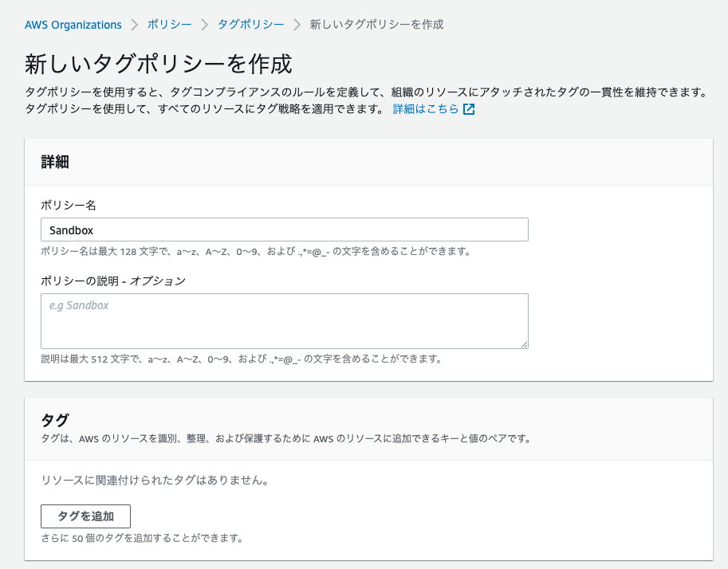Click the タグを追加 button
Screen dimensions: 728x569
85,516
